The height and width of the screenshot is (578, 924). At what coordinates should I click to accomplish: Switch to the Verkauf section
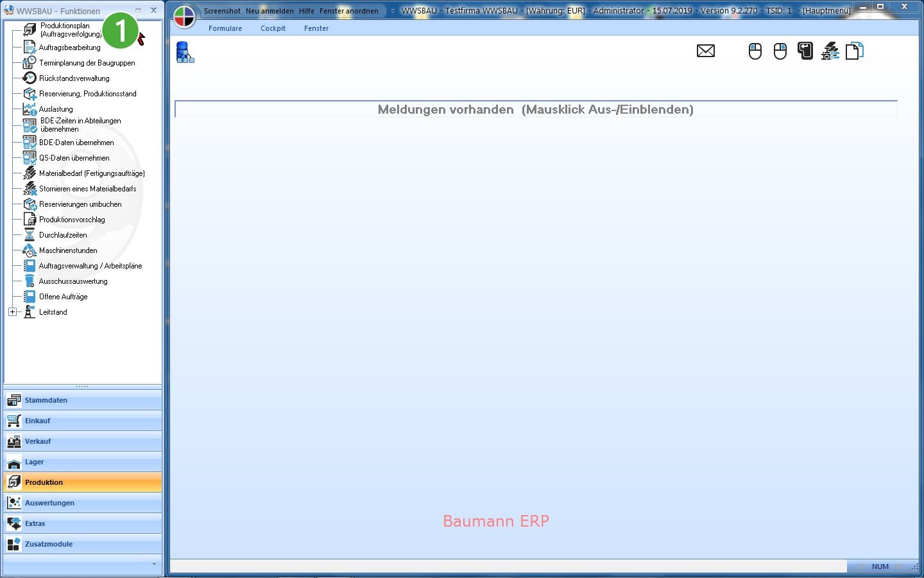(82, 441)
